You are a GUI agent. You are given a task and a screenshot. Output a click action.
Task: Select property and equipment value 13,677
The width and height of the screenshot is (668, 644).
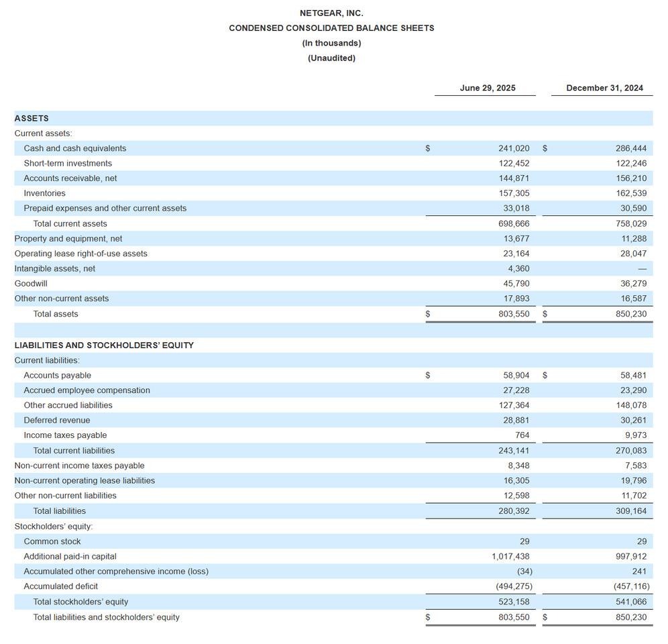pos(516,239)
